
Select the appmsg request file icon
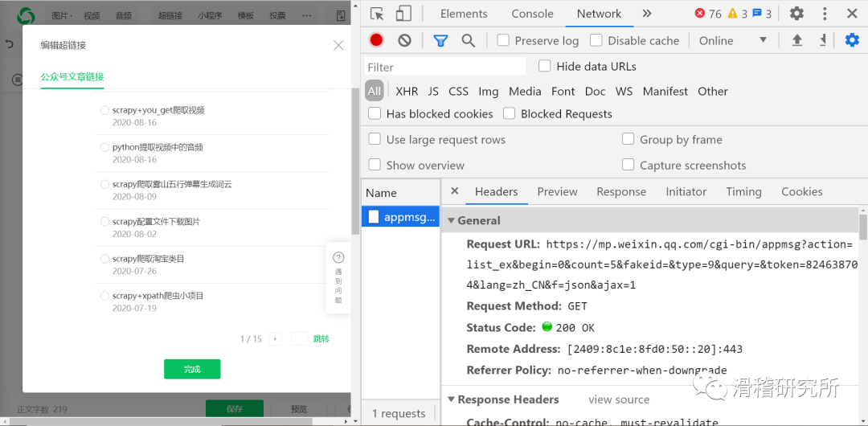click(374, 216)
